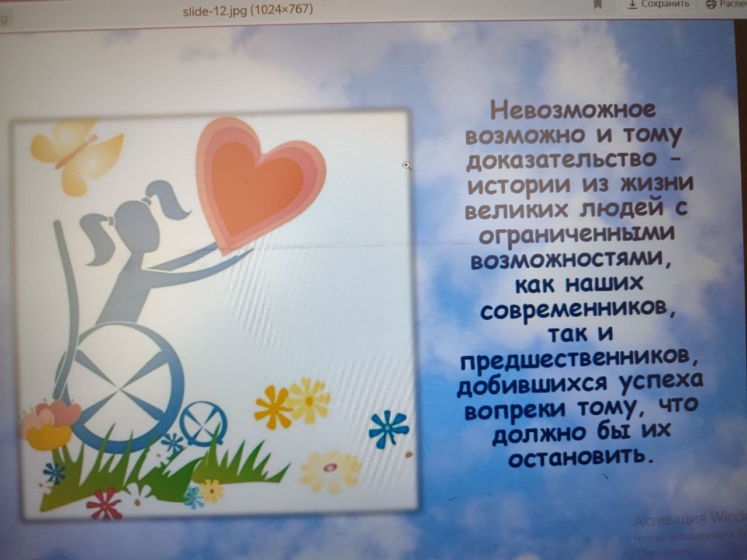Click the blue asterisk-shaped flower
747x560 pixels.
coord(388,429)
